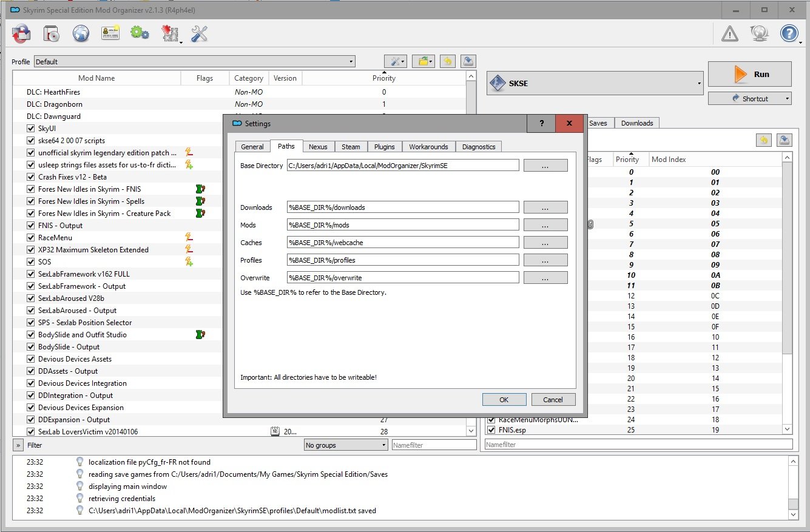Switch to the Workarounds settings tab
Screen dimensions: 810x532
(x=428, y=147)
